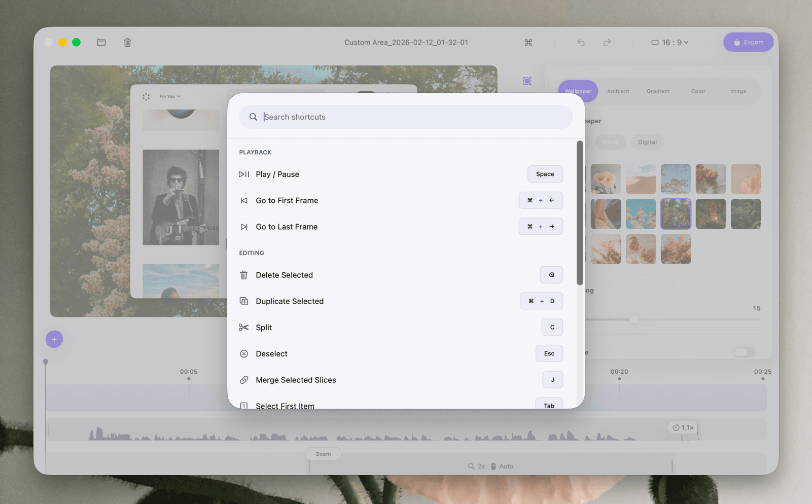Screen dimensions: 812x504
Task: Click the undo arrow icon
Action: 581,42
